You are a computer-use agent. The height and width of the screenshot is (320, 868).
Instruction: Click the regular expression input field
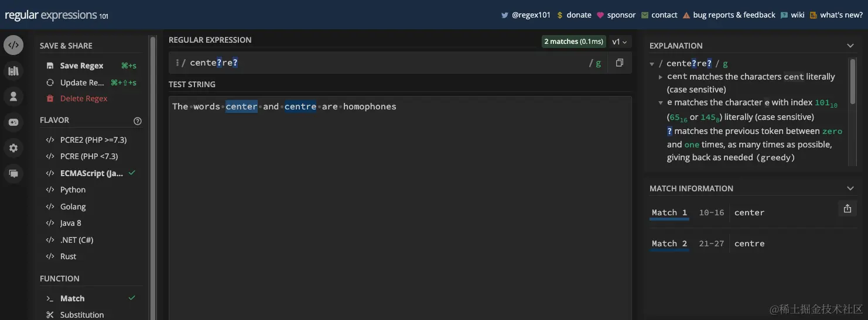tap(387, 63)
